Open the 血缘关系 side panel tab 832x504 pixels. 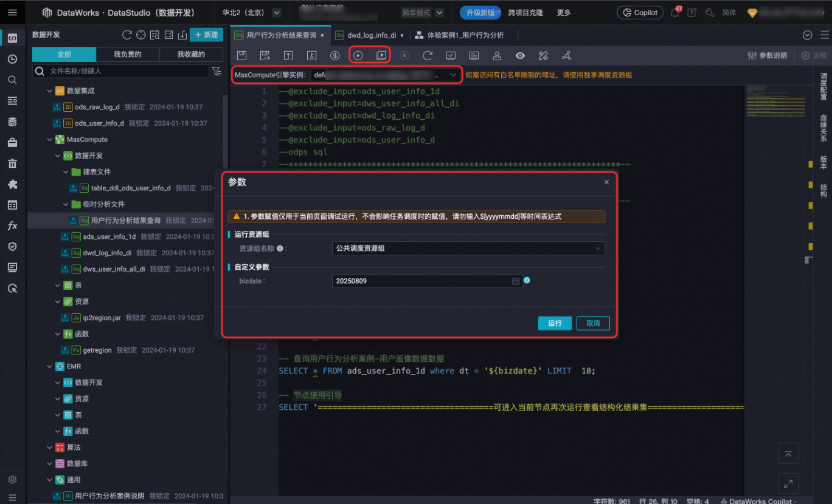tap(823, 128)
